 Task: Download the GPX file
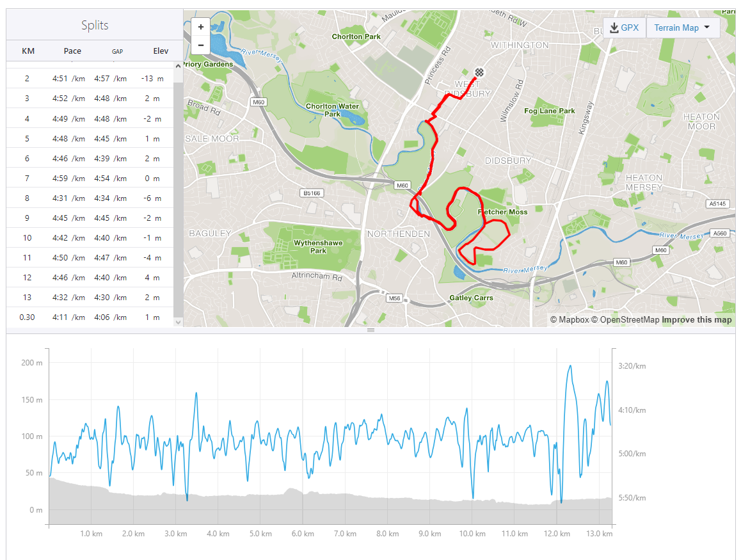pos(624,28)
